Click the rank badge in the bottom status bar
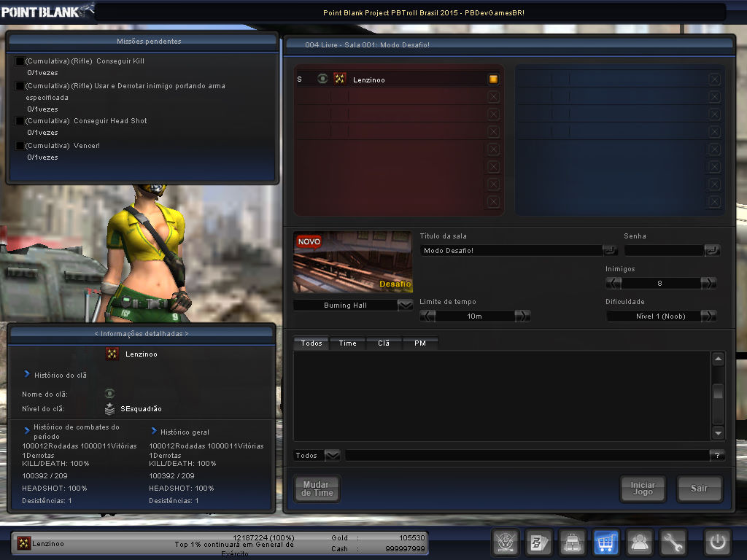Image resolution: width=747 pixels, height=560 pixels. point(23,543)
